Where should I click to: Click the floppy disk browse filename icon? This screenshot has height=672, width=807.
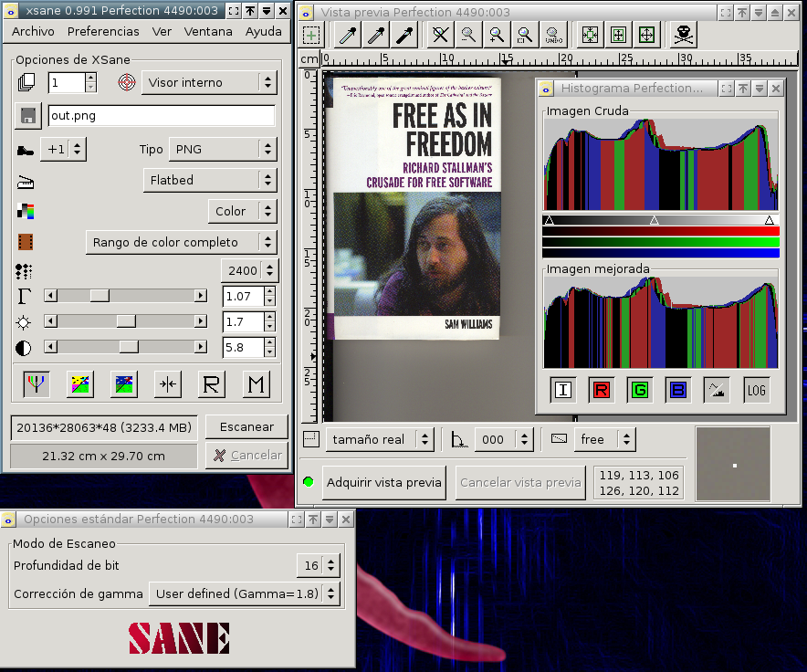click(x=27, y=115)
